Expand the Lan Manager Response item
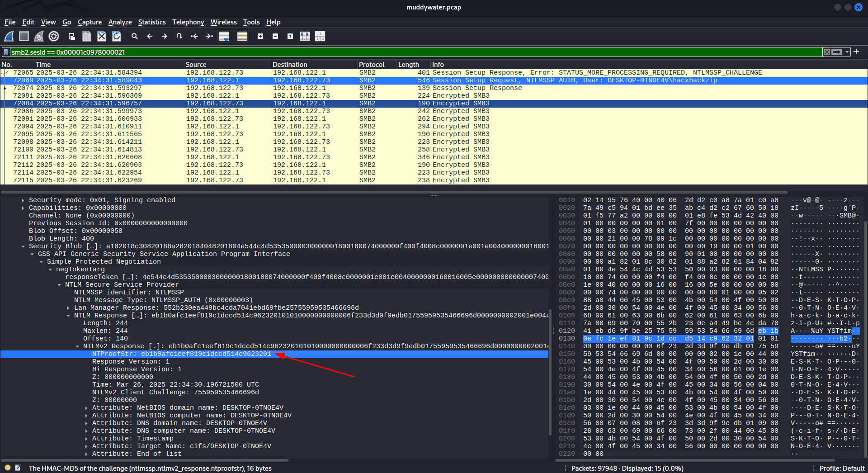This screenshot has width=868, height=473. point(68,307)
